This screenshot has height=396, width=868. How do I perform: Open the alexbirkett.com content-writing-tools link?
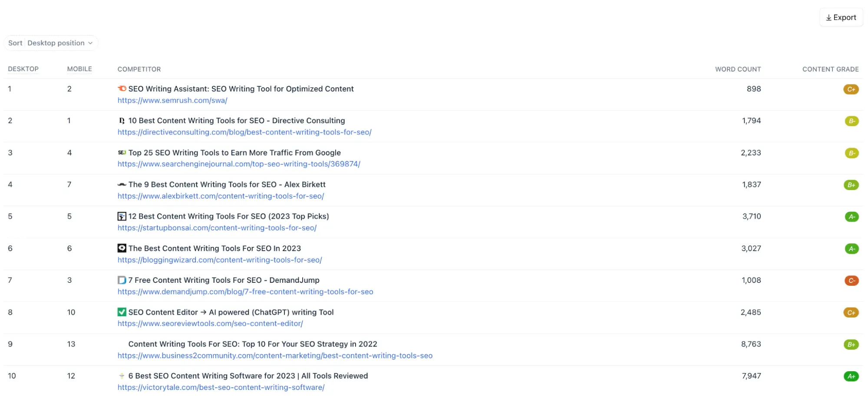pos(221,196)
